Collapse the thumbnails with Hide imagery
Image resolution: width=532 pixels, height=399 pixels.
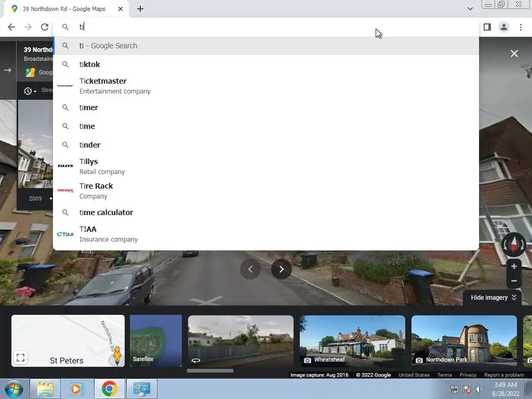point(494,298)
